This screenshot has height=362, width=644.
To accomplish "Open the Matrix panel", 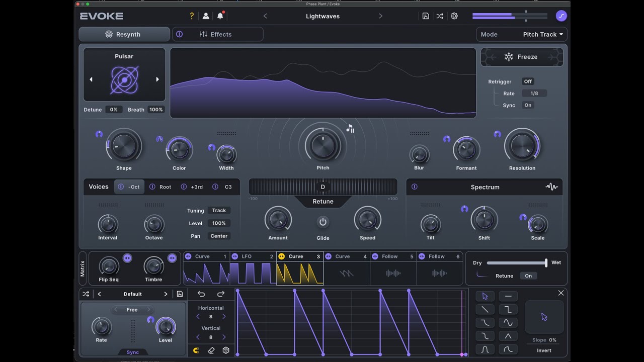I will pos(83,268).
